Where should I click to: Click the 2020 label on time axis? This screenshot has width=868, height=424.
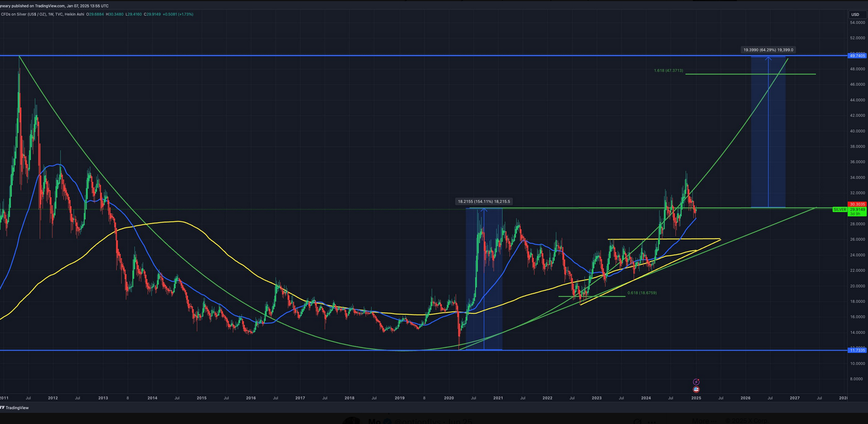click(x=449, y=398)
